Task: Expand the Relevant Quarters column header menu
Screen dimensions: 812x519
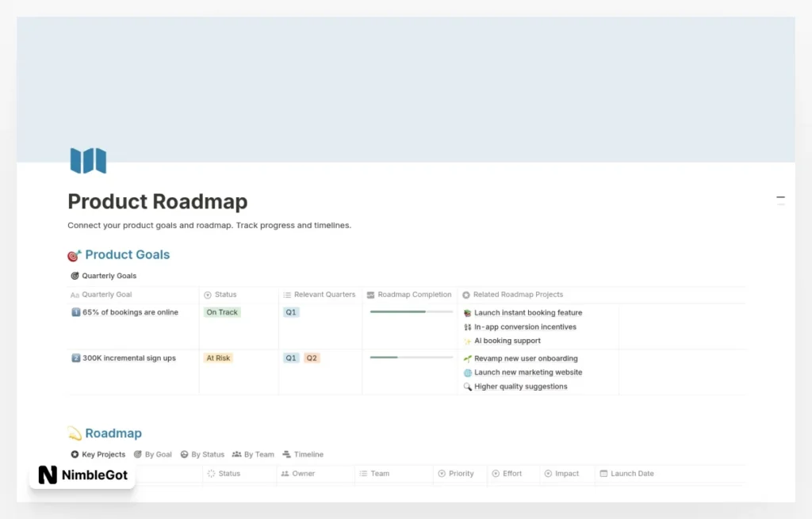Action: click(320, 295)
